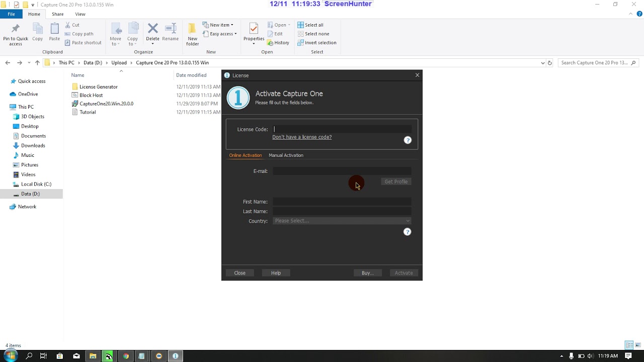The image size is (644, 362).
Task: Open the Country dropdown
Action: 342,221
